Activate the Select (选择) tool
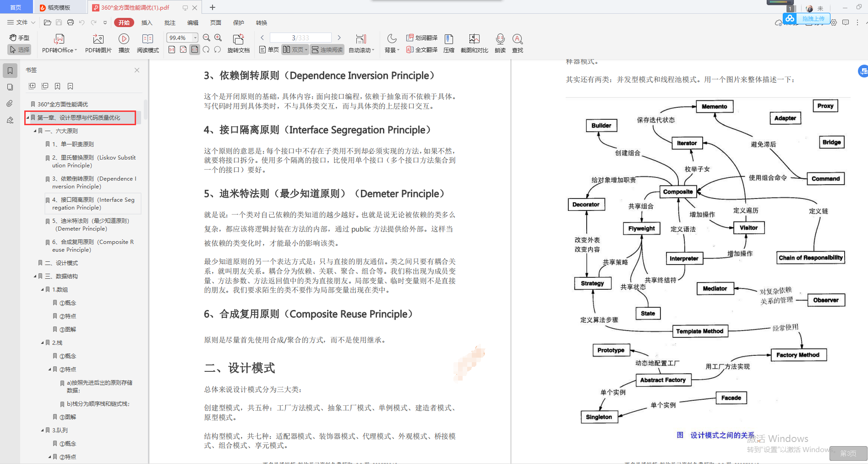Screen dimensions: 868x464 click(19, 50)
